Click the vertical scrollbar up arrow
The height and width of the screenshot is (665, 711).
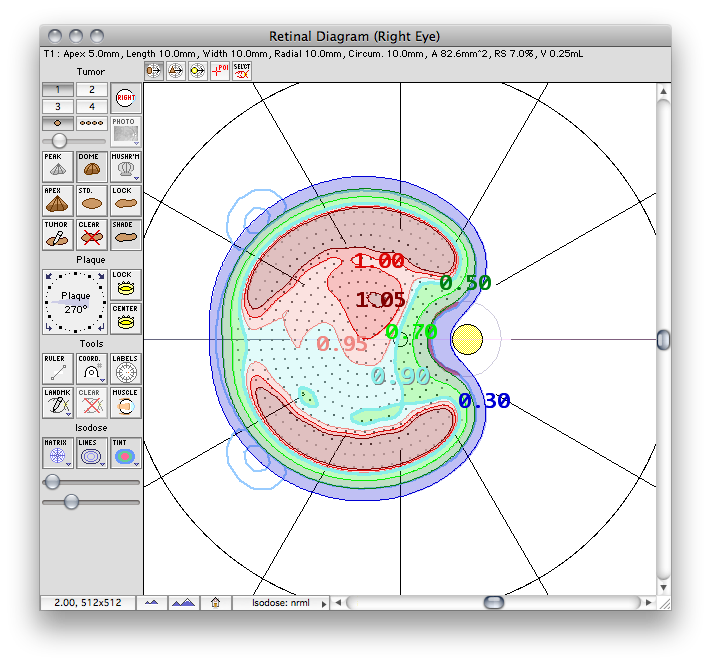(x=663, y=91)
